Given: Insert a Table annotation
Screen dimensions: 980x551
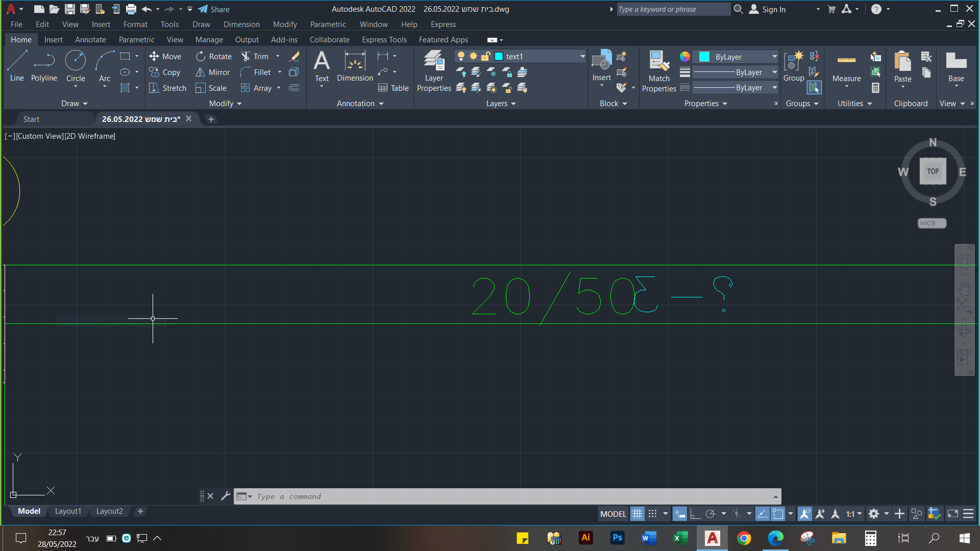Looking at the screenshot, I should click(x=393, y=88).
